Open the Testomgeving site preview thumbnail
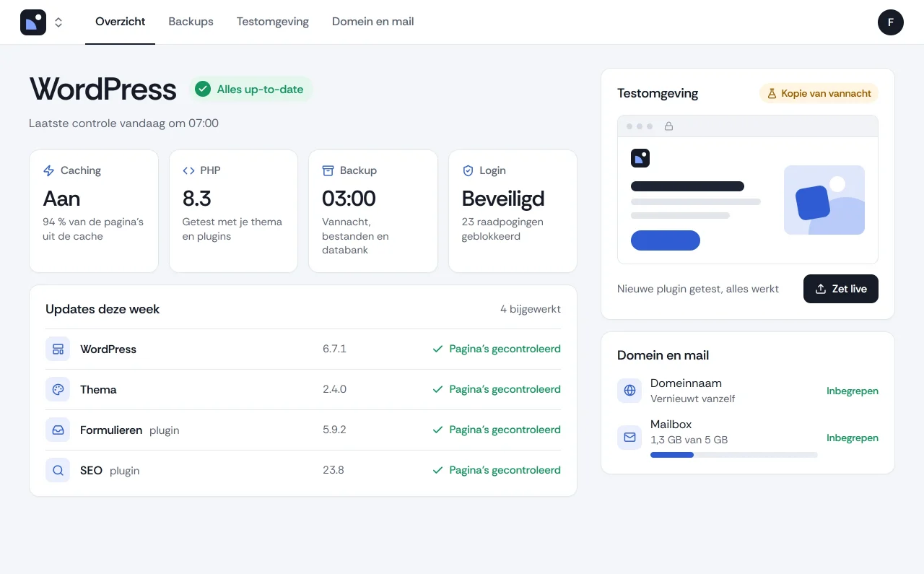This screenshot has height=574, width=924. 748,190
